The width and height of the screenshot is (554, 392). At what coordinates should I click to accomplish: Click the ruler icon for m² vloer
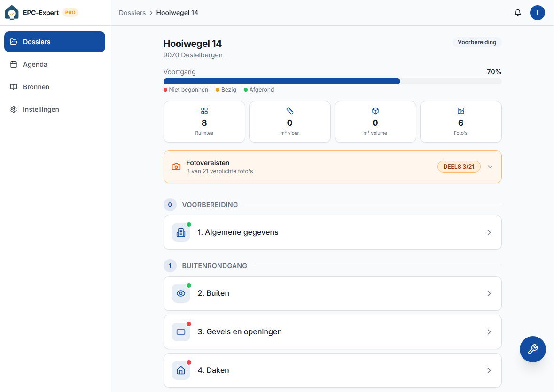(290, 111)
